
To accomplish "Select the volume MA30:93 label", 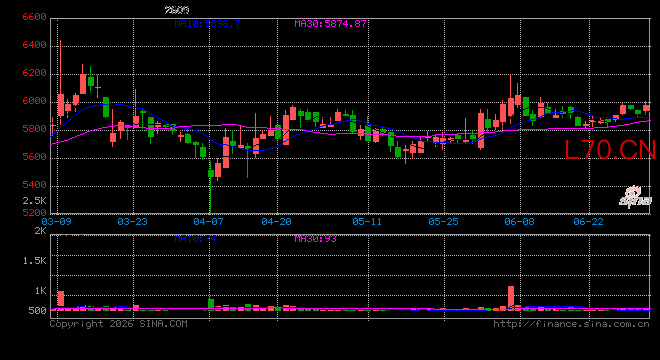I will (x=315, y=239).
